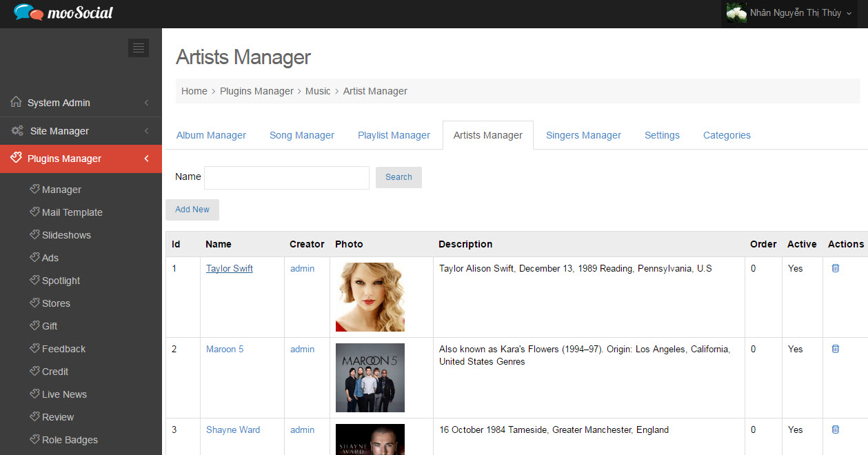Switch to the Song Manager tab
The width and height of the screenshot is (868, 455).
tap(302, 135)
